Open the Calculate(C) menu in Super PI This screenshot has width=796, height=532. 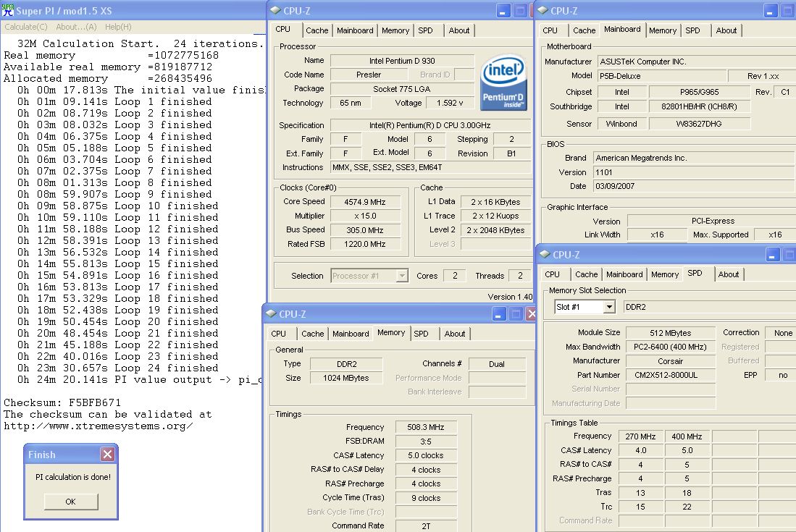(26, 27)
